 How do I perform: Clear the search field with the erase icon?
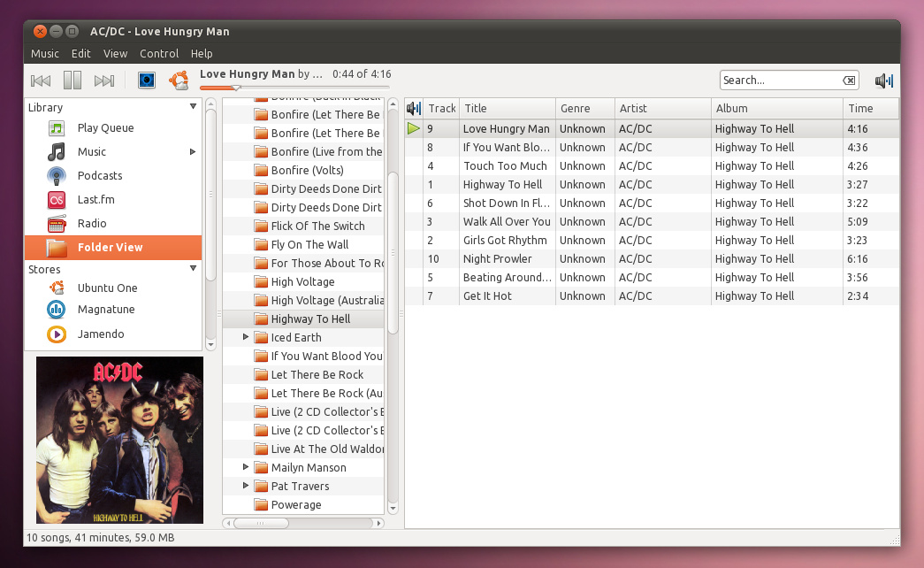(849, 80)
